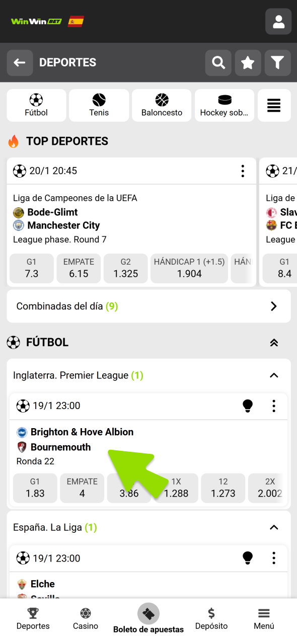The width and height of the screenshot is (297, 644).
Task: Change language via the Spanish flag
Action: tap(76, 22)
